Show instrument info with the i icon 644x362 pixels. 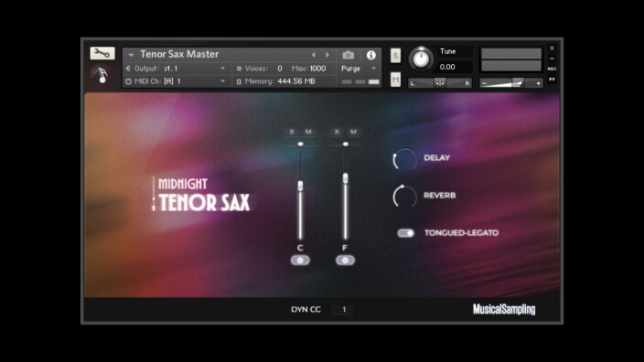point(370,55)
